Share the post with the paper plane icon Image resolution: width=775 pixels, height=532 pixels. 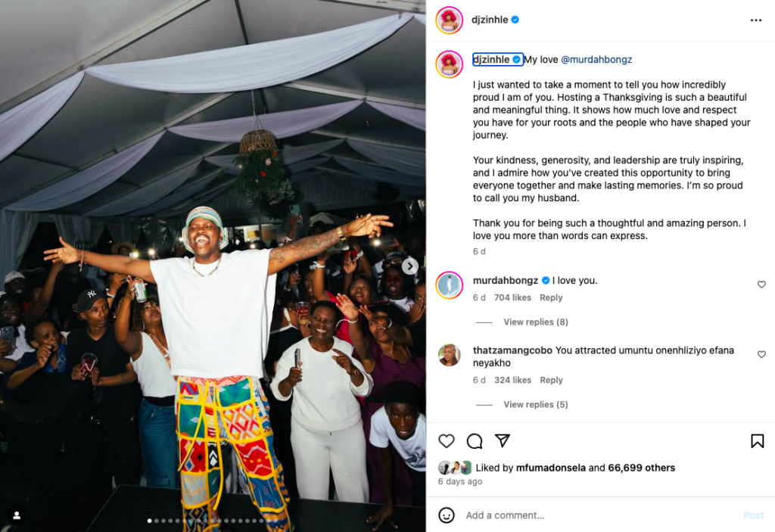click(x=502, y=440)
